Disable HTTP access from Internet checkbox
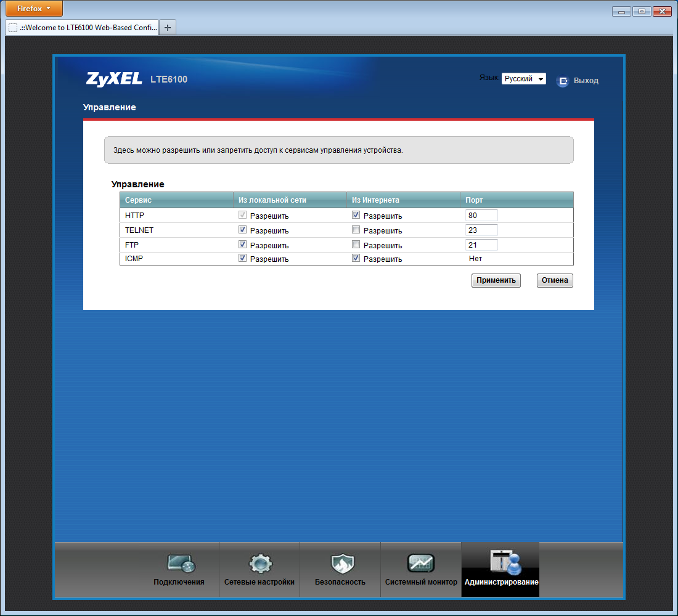This screenshot has width=678, height=616. [x=356, y=215]
